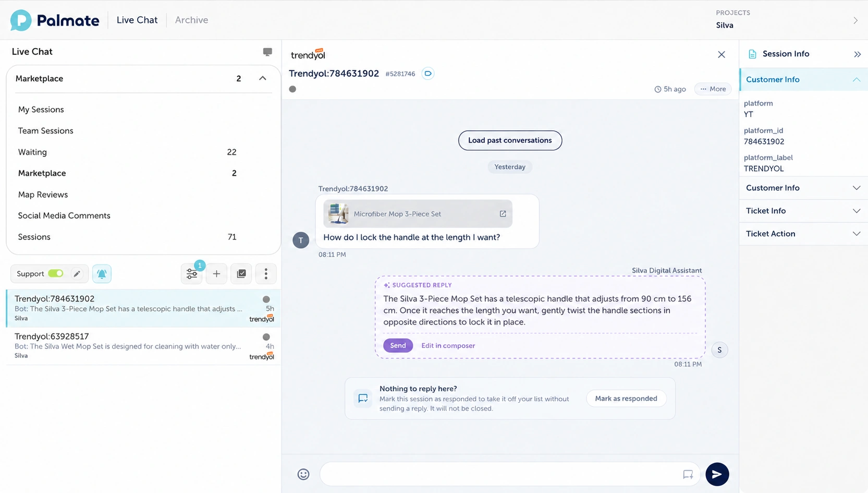Click the Silva project name
Screen dimensions: 868x493
(725, 26)
